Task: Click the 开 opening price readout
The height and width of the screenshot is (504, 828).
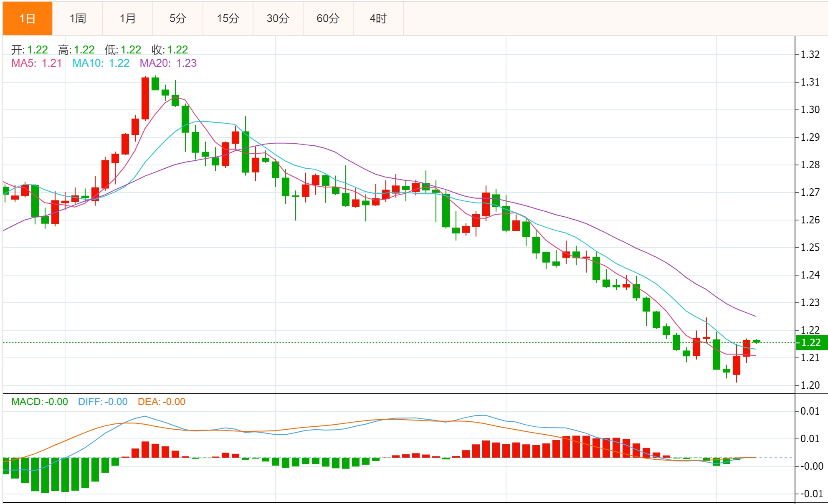Action: (29, 50)
